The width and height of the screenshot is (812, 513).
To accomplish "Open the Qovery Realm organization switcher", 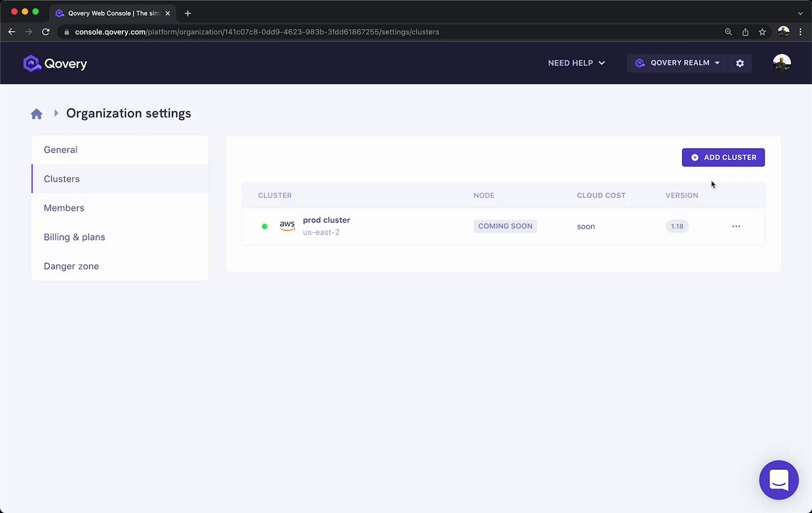I will [678, 63].
